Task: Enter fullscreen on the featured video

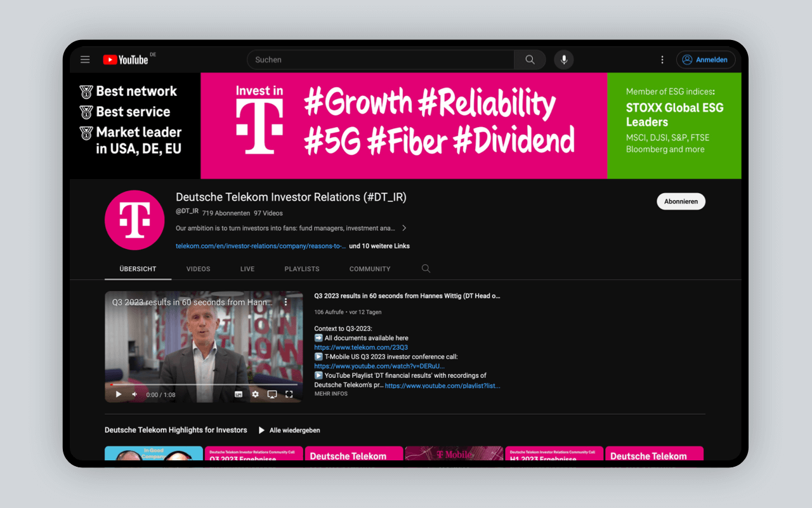Action: (x=289, y=394)
